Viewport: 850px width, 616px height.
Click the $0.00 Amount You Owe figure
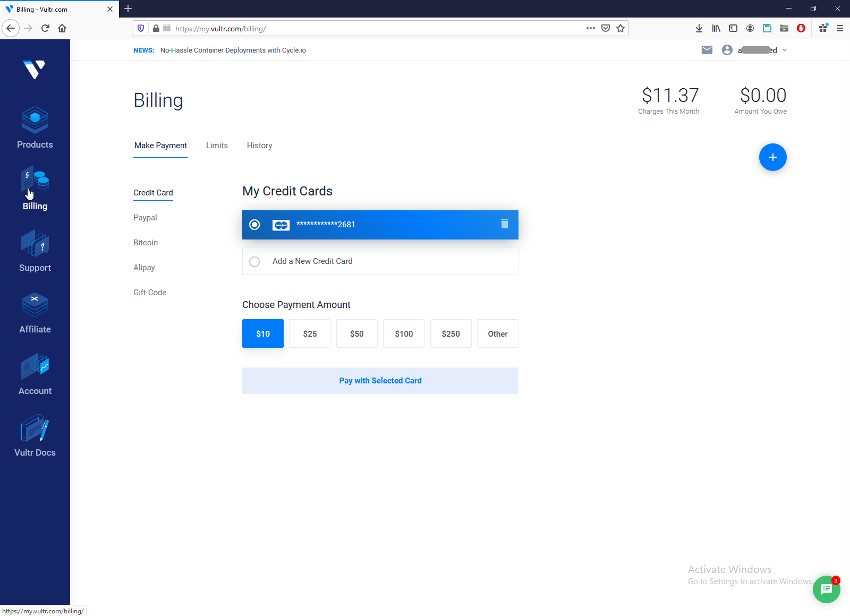763,96
